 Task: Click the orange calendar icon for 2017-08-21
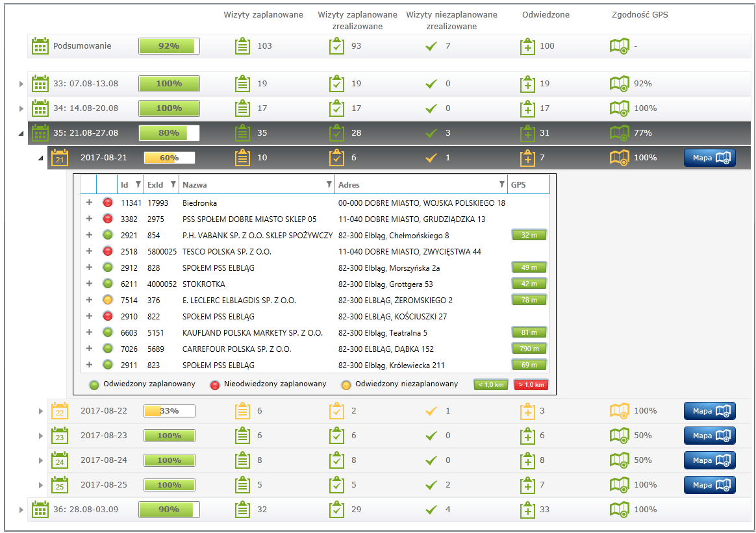coord(60,158)
